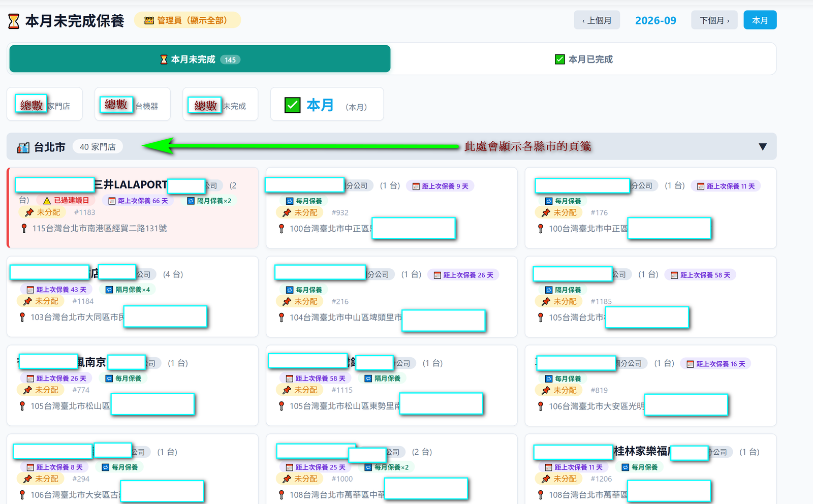Open the 家門店 total stat card
This screenshot has height=504, width=813.
[x=45, y=104]
